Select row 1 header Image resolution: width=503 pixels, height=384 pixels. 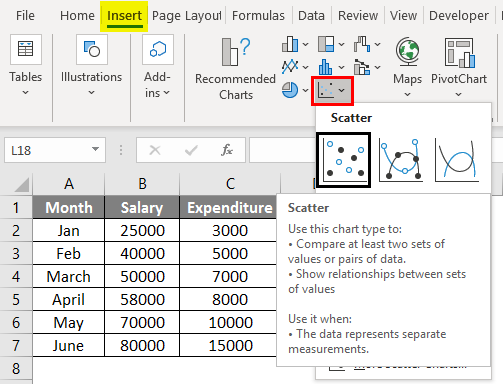(x=16, y=208)
